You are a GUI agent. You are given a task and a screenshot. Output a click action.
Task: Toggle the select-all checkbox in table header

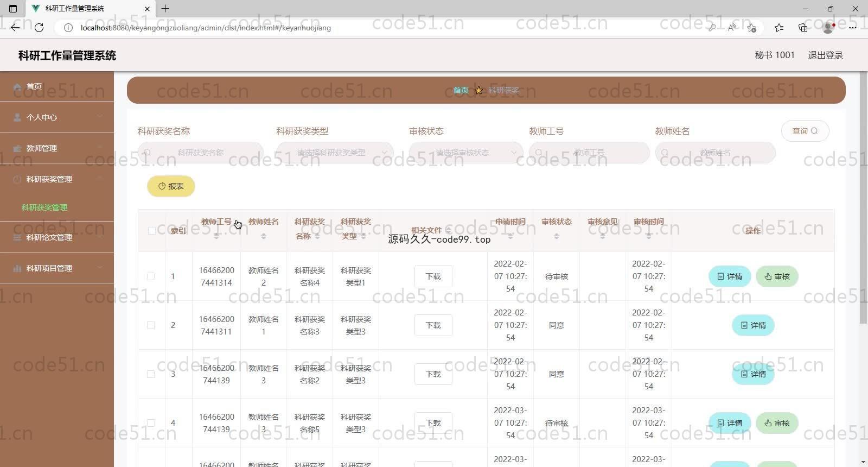coord(151,231)
